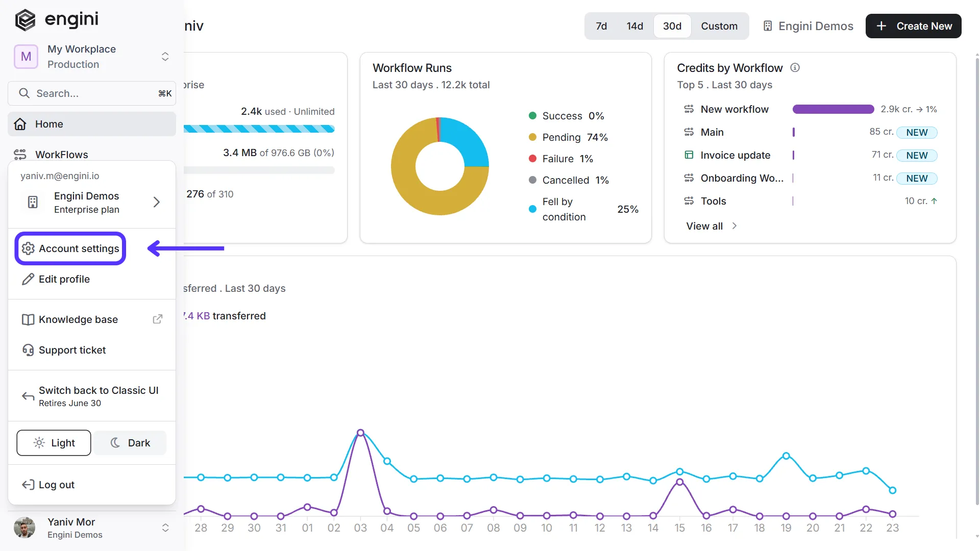Select the 7d time range
This screenshot has height=551, width=980.
click(601, 26)
